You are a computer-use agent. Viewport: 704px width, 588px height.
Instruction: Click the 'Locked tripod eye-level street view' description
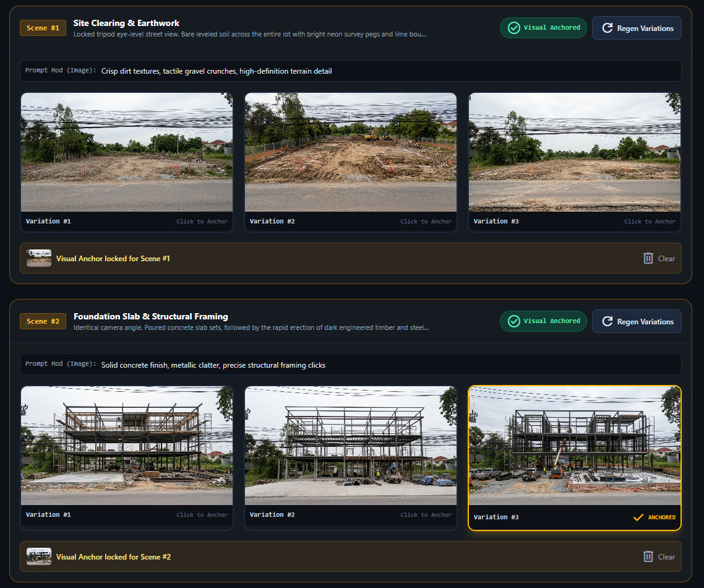pos(250,34)
